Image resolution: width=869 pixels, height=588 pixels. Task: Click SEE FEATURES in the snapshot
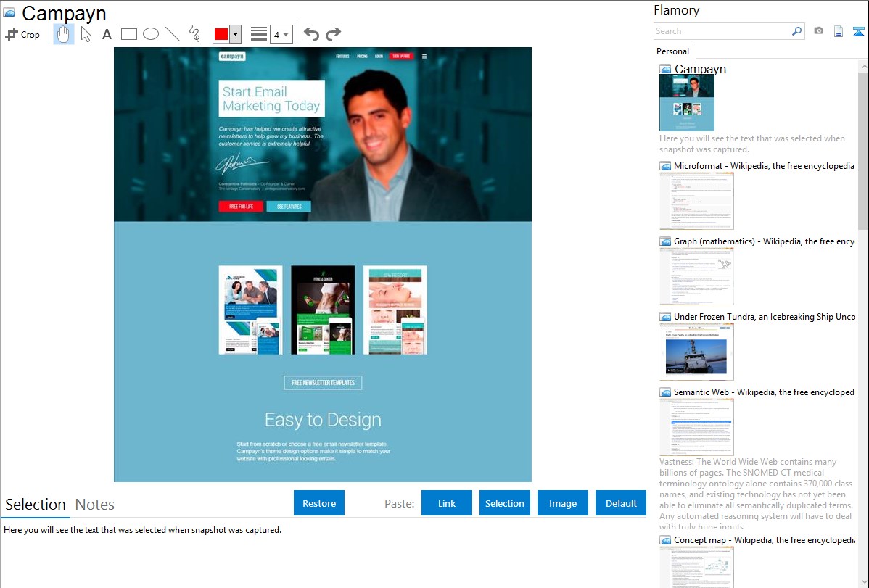point(289,206)
